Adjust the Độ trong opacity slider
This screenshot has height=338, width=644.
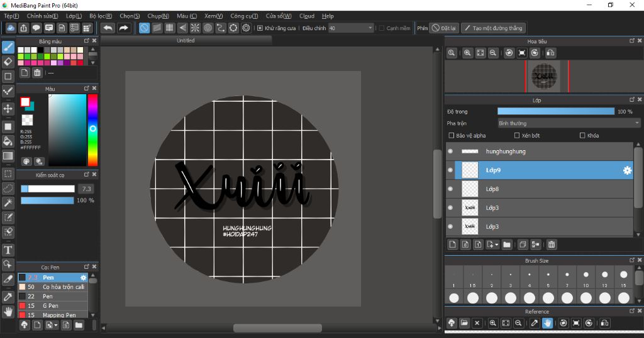556,111
